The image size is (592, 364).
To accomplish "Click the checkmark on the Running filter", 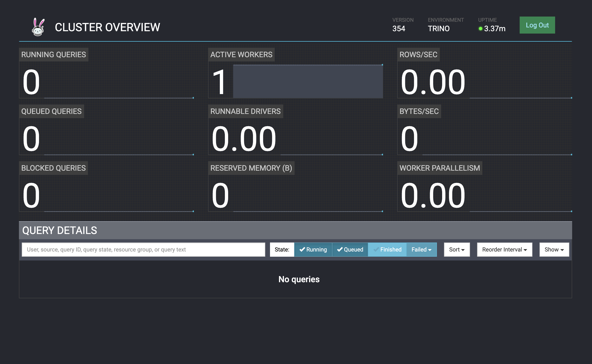I will [303, 250].
